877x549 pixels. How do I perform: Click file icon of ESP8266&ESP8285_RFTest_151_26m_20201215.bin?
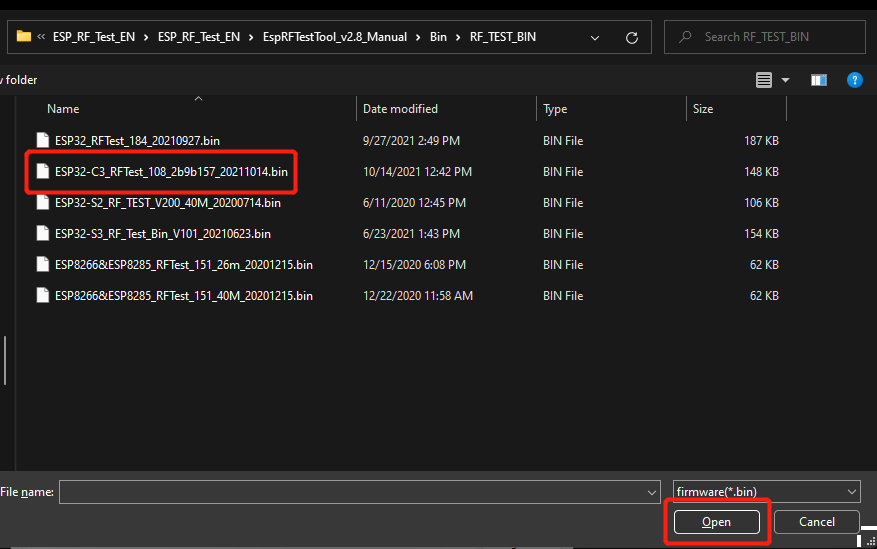pyautogui.click(x=43, y=264)
